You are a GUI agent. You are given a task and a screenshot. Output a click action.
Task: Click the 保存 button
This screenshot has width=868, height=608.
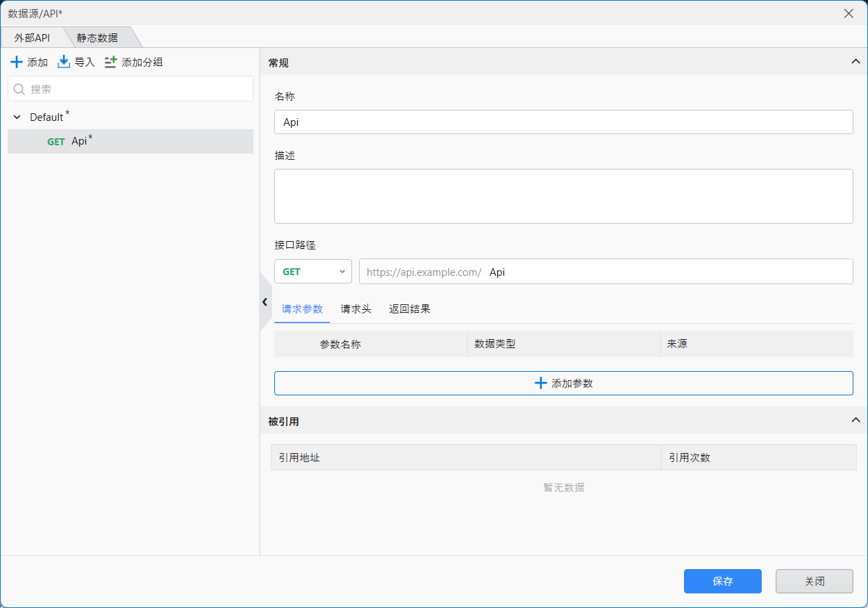(722, 582)
